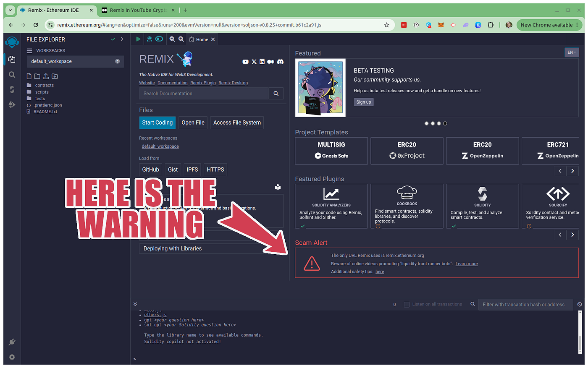Bookmark this page with the star icon
588x368 pixels.
coord(387,25)
